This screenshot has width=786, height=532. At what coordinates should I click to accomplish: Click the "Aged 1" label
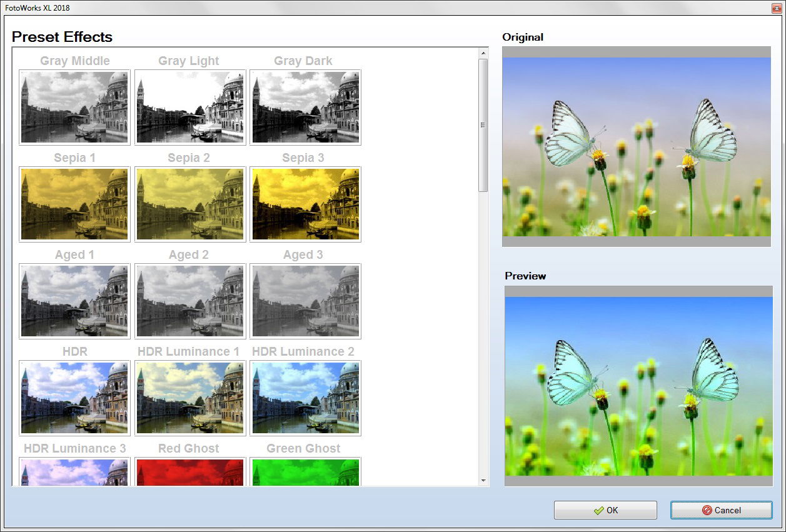click(75, 254)
